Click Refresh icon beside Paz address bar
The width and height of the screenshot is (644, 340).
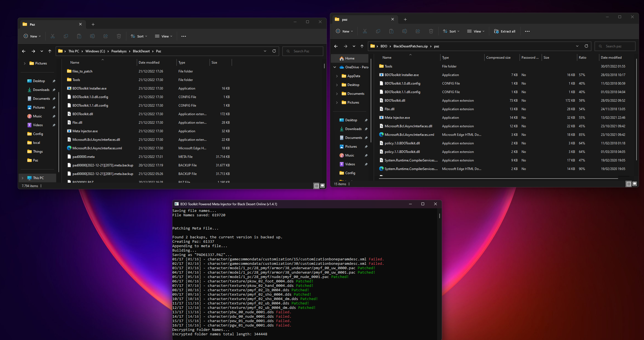point(274,51)
